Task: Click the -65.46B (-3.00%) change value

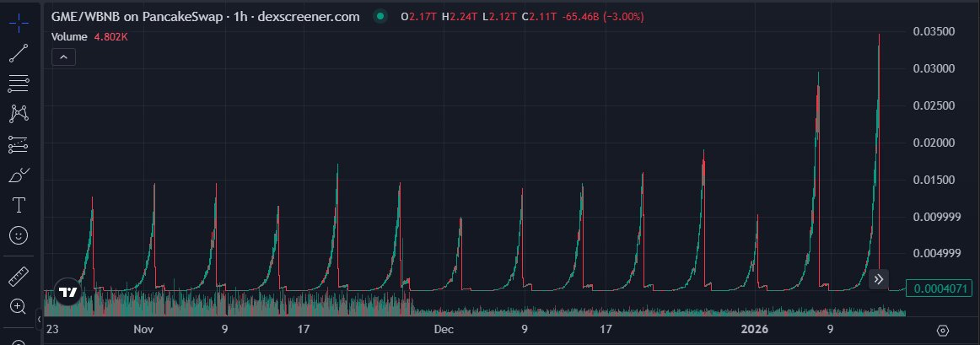Action: click(603, 17)
